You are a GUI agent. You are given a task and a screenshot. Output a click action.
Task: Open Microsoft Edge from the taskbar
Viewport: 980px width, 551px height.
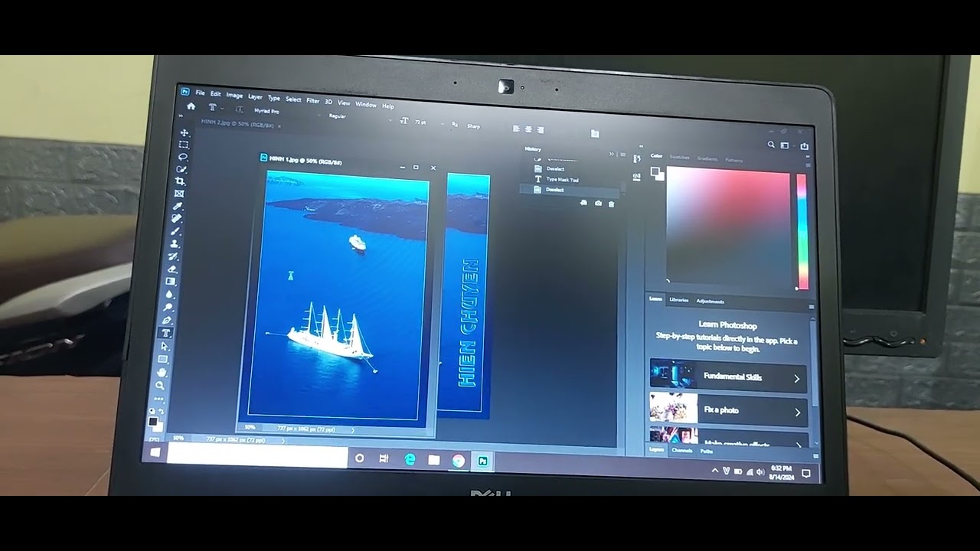pos(410,459)
